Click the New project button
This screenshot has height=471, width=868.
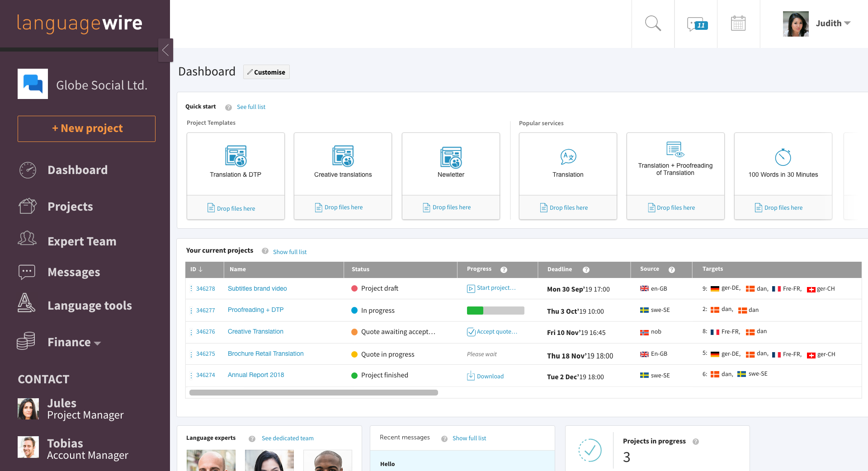[x=86, y=128]
